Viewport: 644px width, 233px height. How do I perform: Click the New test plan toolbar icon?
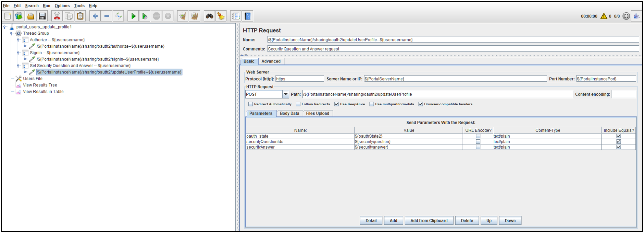pyautogui.click(x=8, y=16)
